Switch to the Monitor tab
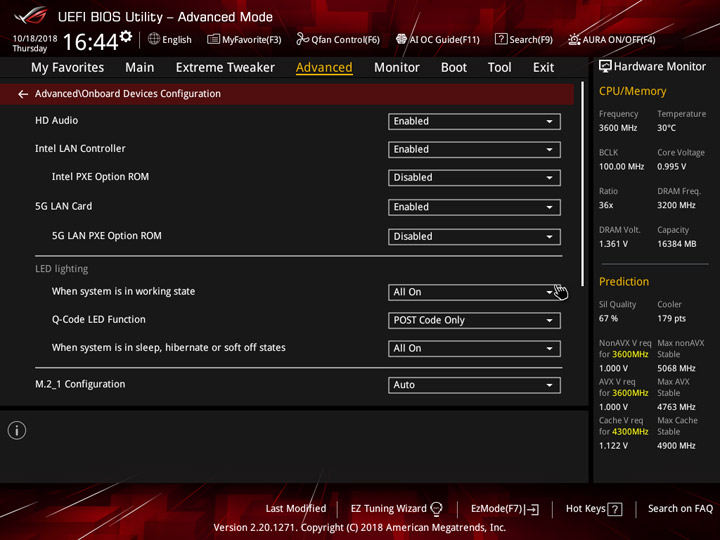The height and width of the screenshot is (540, 720). 397,68
